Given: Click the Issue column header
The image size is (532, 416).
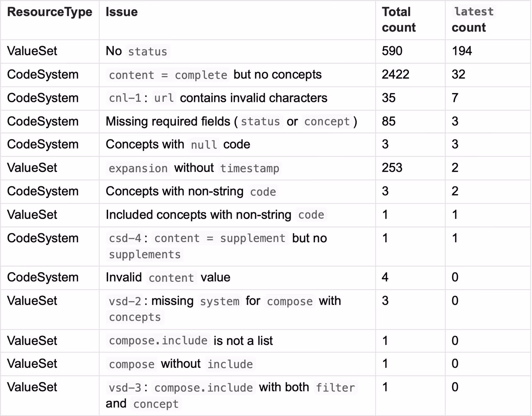Looking at the screenshot, I should [x=121, y=12].
